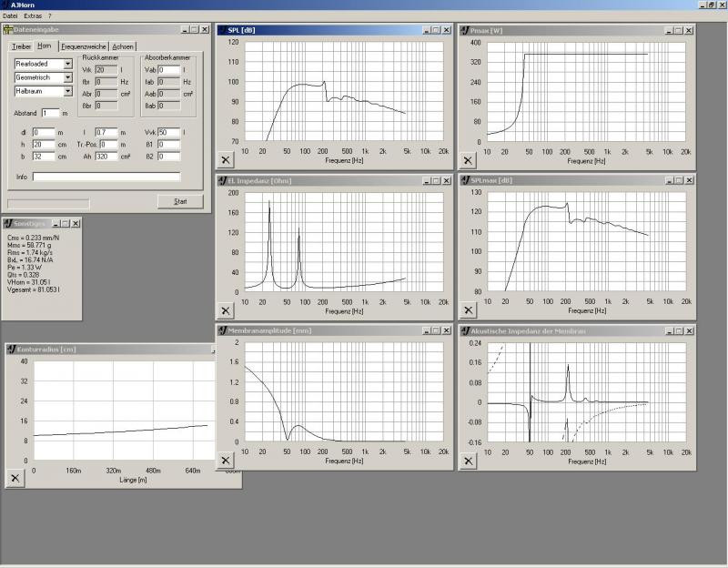Viewport: 728px width, 568px height.
Task: Click the X icon in SPL graph panel
Action: pos(226,160)
